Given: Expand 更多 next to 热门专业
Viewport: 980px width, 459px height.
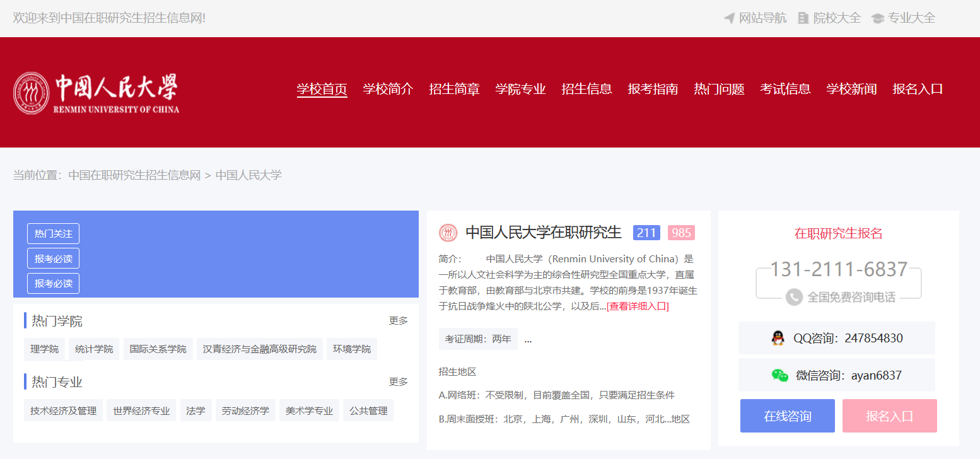Looking at the screenshot, I should pyautogui.click(x=399, y=381).
